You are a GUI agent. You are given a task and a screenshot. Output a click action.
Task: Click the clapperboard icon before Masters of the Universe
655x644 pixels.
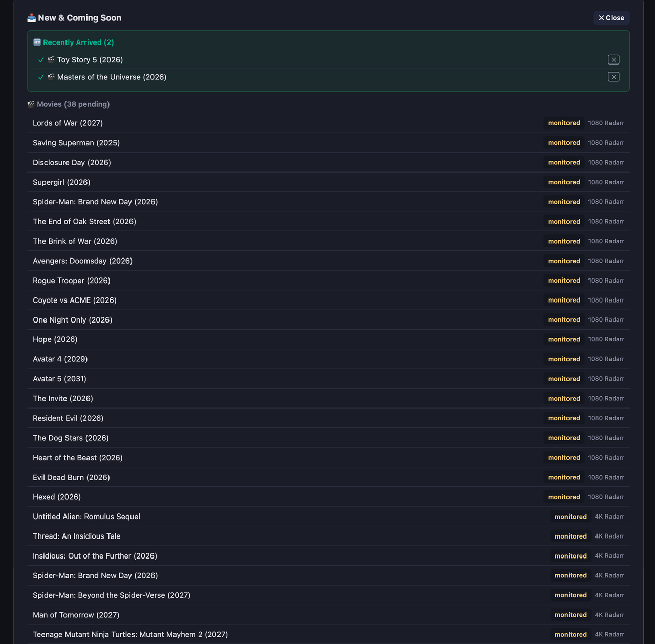pos(51,77)
